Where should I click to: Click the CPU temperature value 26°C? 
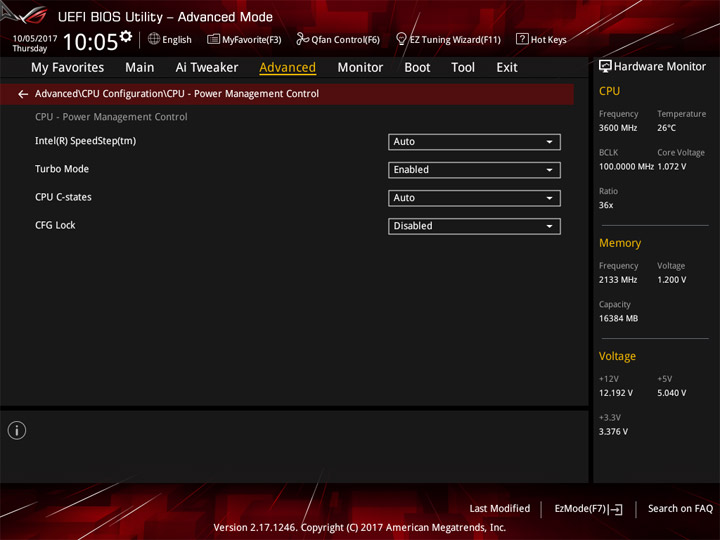click(x=666, y=128)
